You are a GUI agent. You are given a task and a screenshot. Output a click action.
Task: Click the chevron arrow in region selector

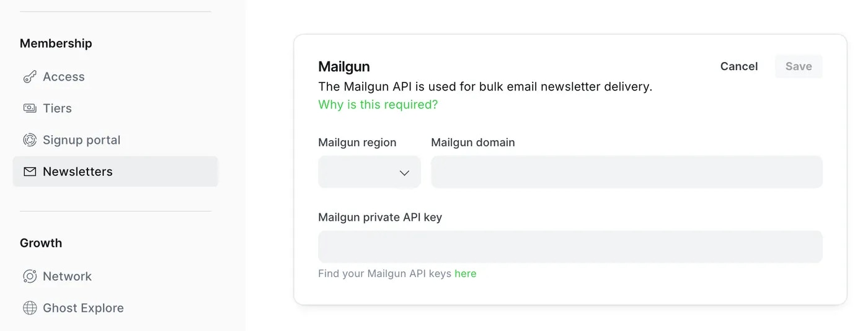pyautogui.click(x=404, y=173)
